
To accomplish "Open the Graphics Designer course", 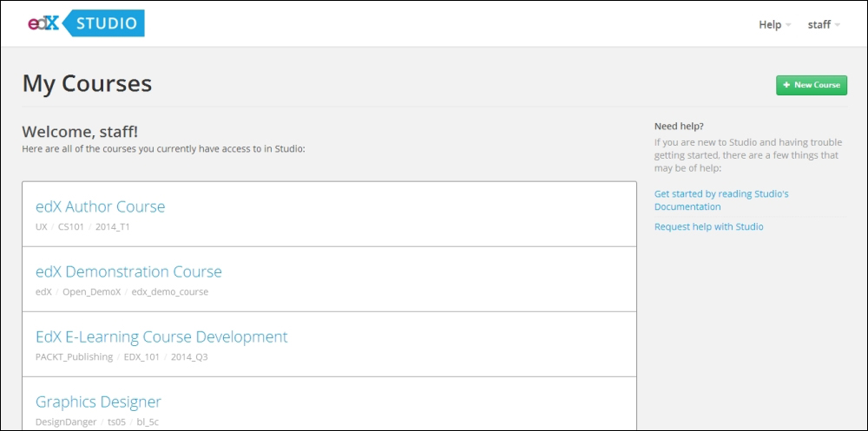I will click(x=99, y=402).
